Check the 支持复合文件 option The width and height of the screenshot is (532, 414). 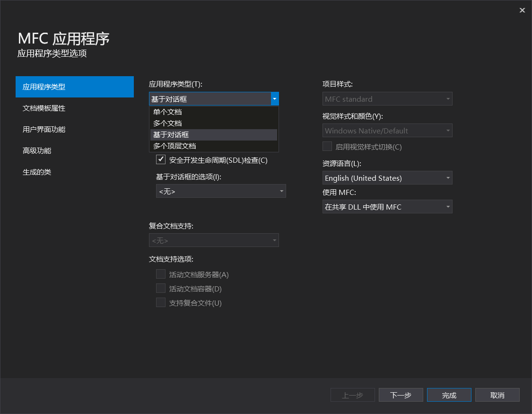click(161, 302)
